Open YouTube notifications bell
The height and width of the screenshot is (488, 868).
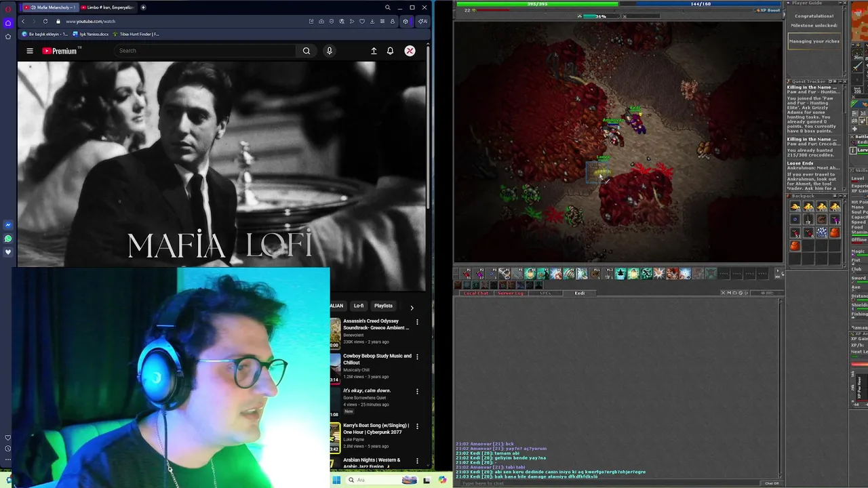pyautogui.click(x=390, y=51)
